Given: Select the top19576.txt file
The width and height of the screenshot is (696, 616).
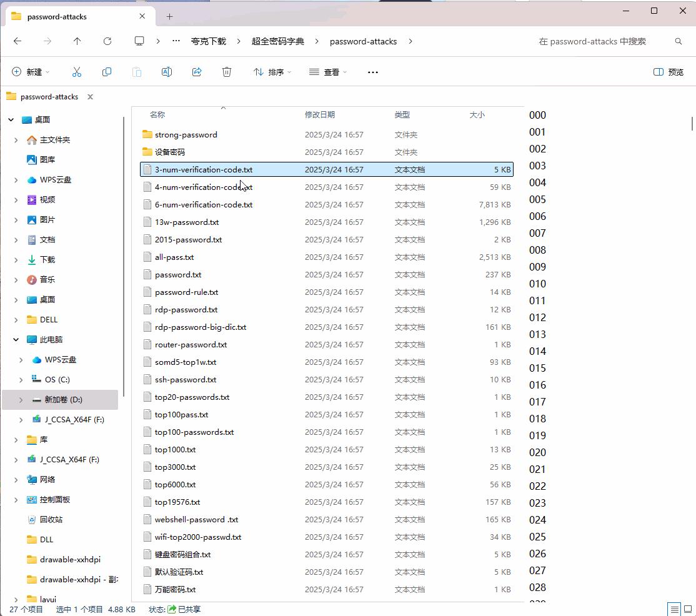Looking at the screenshot, I should point(327,502).
